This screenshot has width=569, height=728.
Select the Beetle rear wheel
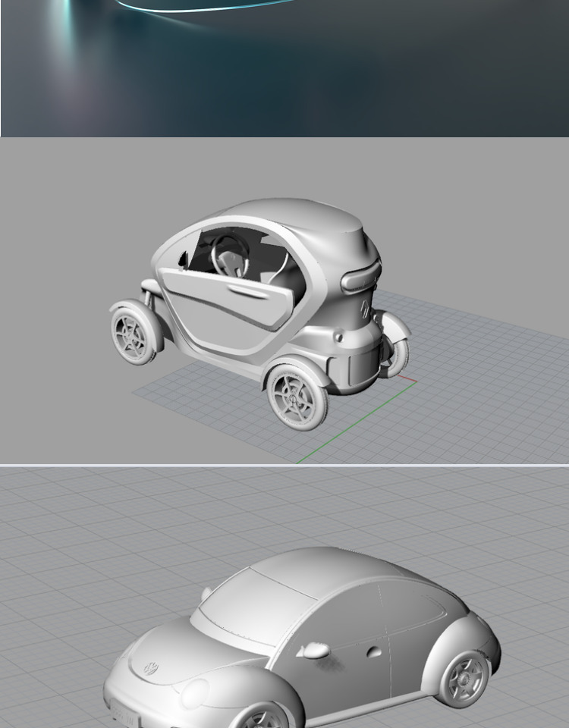[464, 677]
